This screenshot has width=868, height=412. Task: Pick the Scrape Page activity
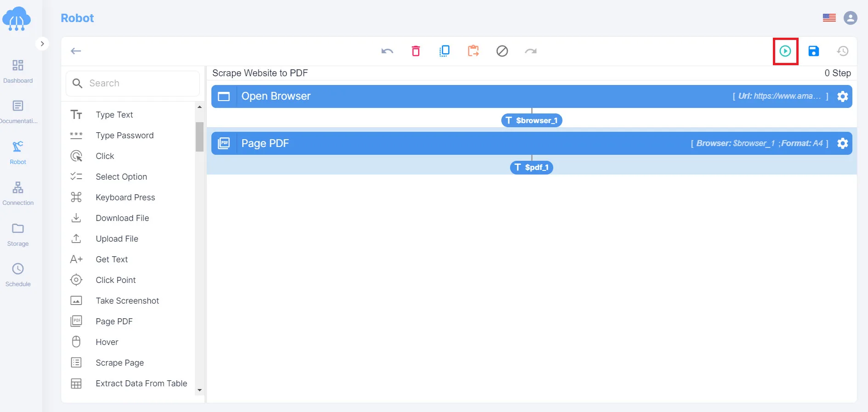coord(128,363)
